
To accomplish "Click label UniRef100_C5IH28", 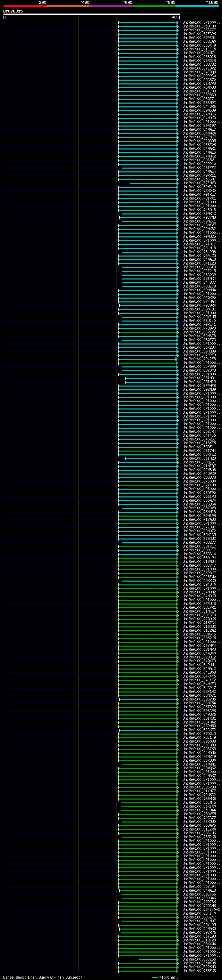I will [199, 459].
